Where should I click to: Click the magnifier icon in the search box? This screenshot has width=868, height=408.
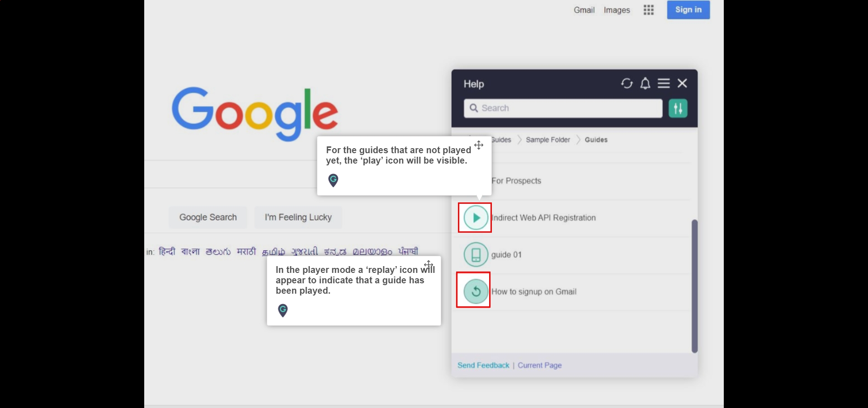[474, 108]
